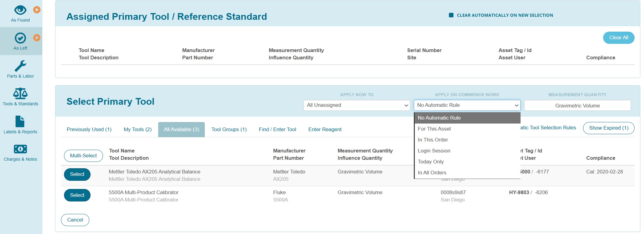Image resolution: width=644 pixels, height=234 pixels.
Task: Switch to Previously Used (1) tab
Action: click(x=89, y=130)
